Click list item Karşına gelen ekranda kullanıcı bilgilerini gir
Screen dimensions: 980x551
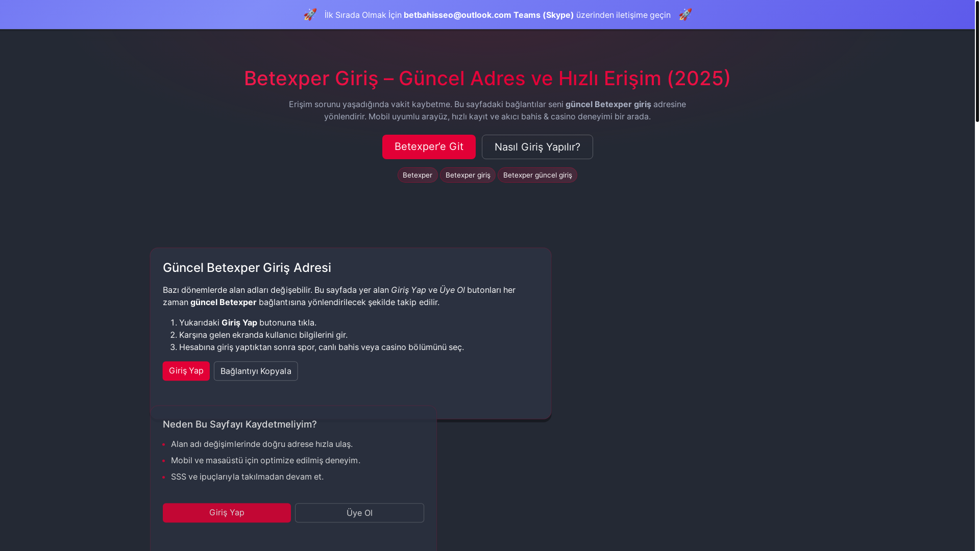pyautogui.click(x=263, y=335)
